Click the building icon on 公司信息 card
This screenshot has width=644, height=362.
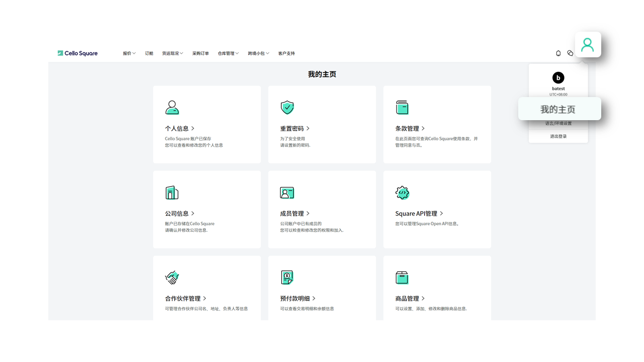172,192
